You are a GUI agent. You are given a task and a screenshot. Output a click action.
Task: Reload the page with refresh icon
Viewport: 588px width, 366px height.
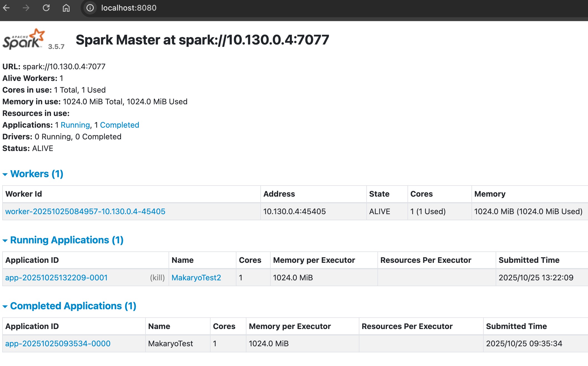(46, 8)
